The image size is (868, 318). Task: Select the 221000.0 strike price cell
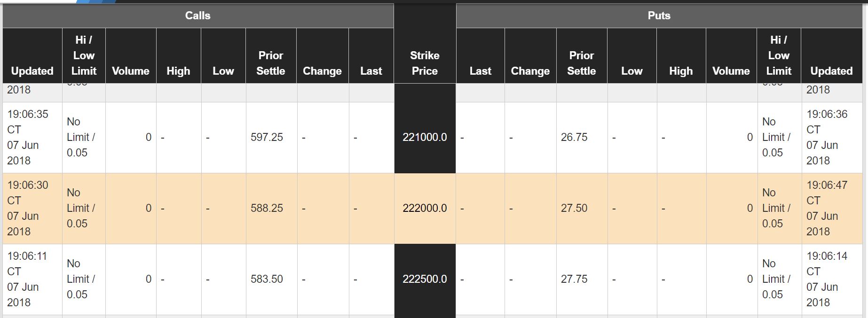[425, 137]
